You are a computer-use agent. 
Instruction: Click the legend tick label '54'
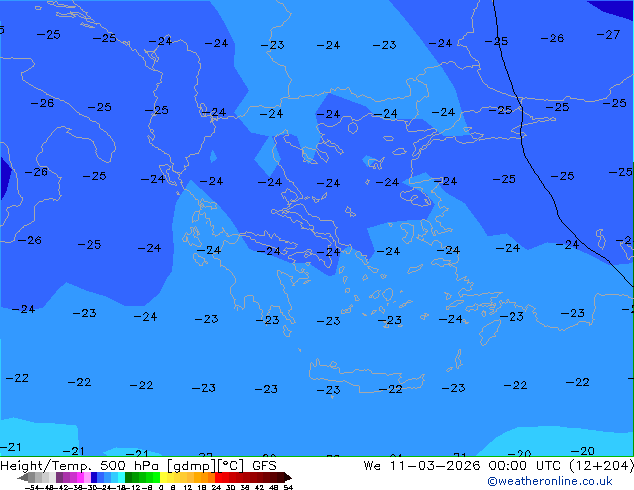click(288, 487)
